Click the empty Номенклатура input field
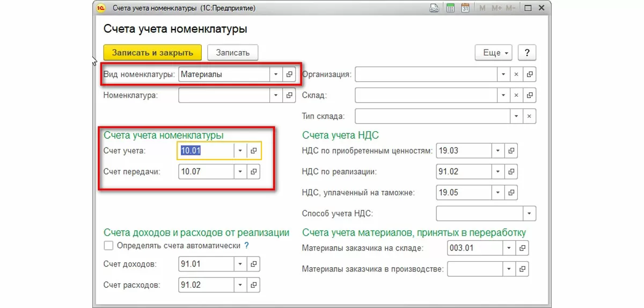644x308 pixels. pos(224,95)
